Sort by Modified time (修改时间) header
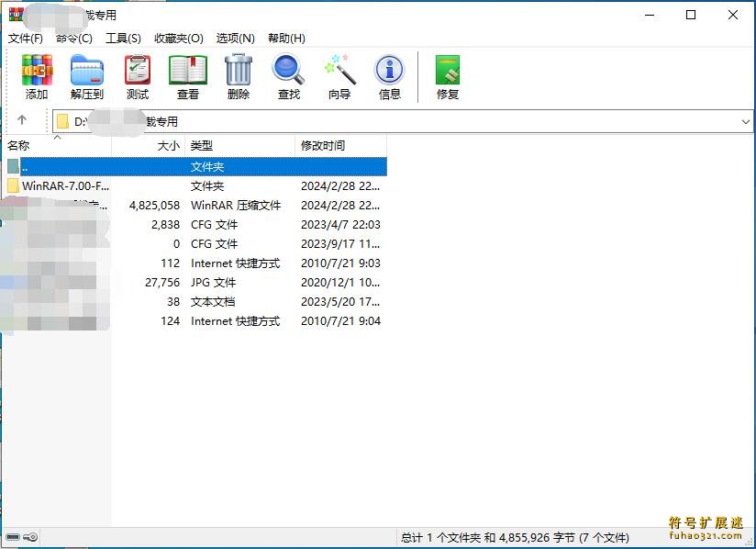This screenshot has height=549, width=756. [x=341, y=145]
